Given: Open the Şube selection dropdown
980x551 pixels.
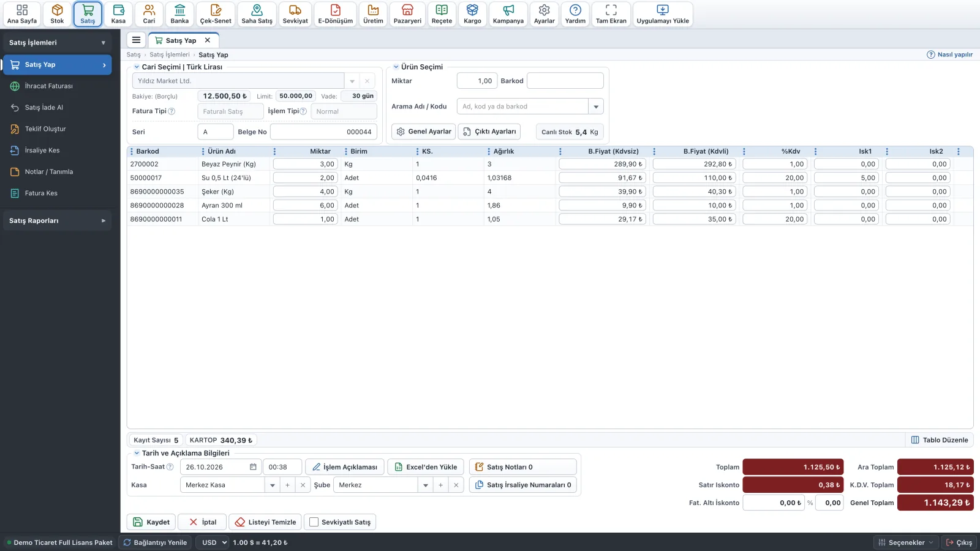Looking at the screenshot, I should click(x=426, y=485).
